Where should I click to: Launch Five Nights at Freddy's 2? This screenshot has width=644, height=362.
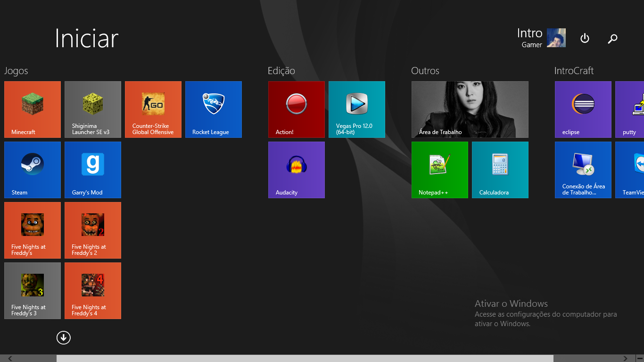click(93, 230)
